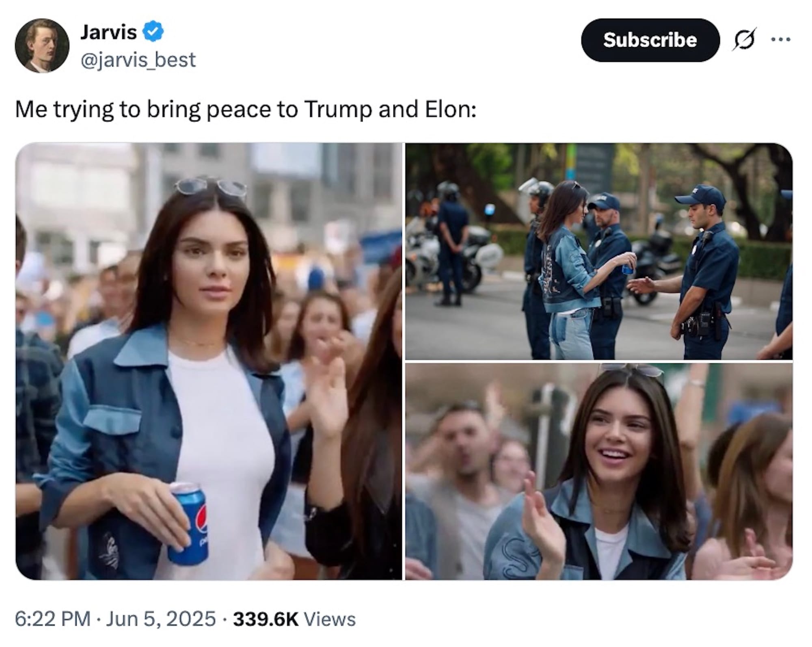Open the large left photo with Pepsi can
The image size is (812, 647).
click(209, 361)
